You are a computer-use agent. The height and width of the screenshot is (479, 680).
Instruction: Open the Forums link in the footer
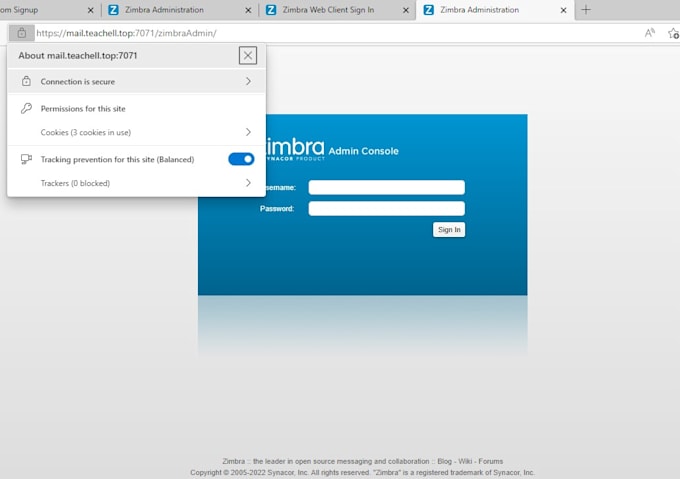click(x=490, y=461)
